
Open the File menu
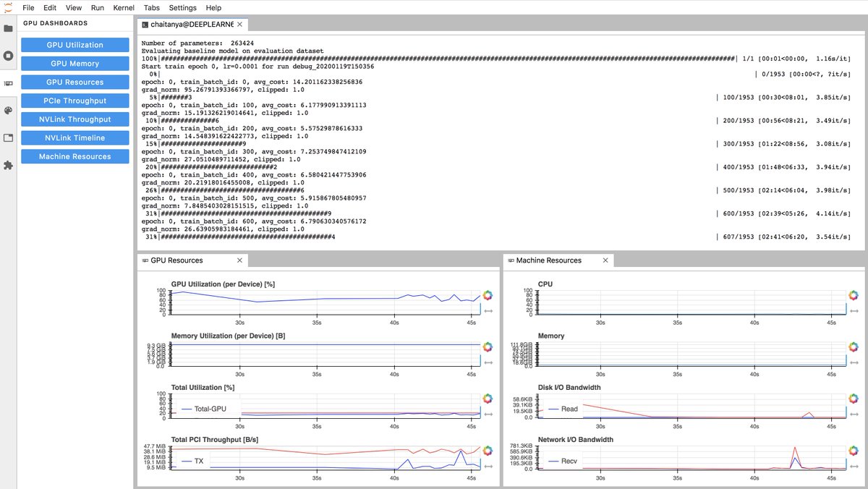(x=29, y=7)
